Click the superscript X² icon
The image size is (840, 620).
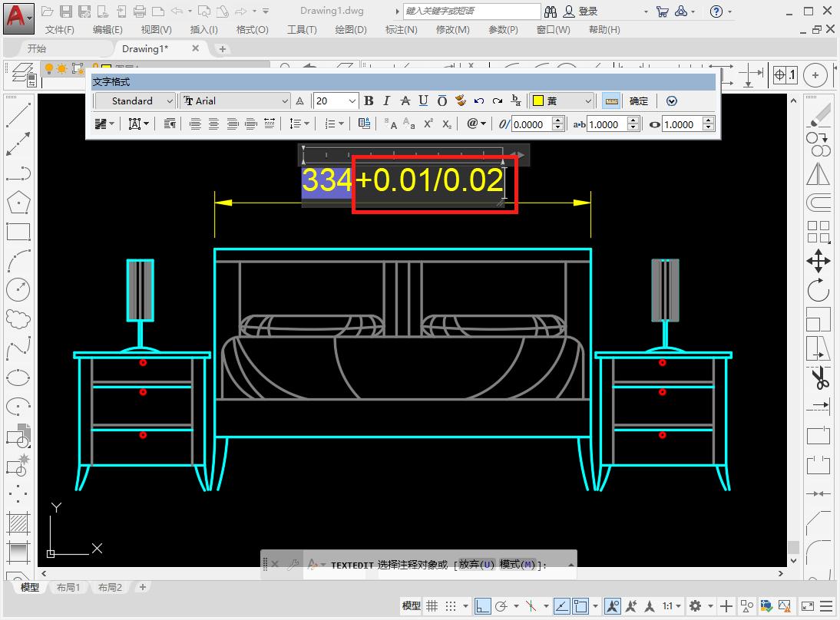point(428,124)
